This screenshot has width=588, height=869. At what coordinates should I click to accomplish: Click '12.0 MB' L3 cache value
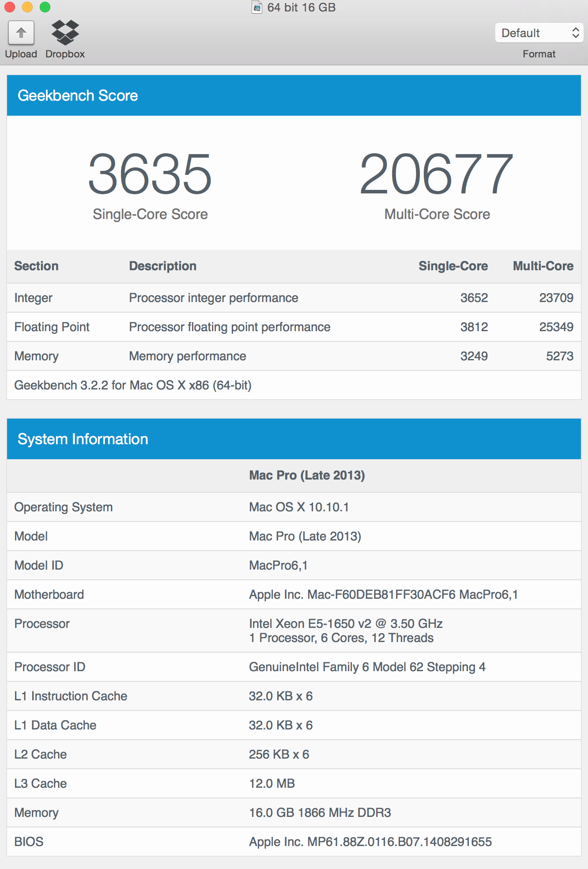[272, 783]
